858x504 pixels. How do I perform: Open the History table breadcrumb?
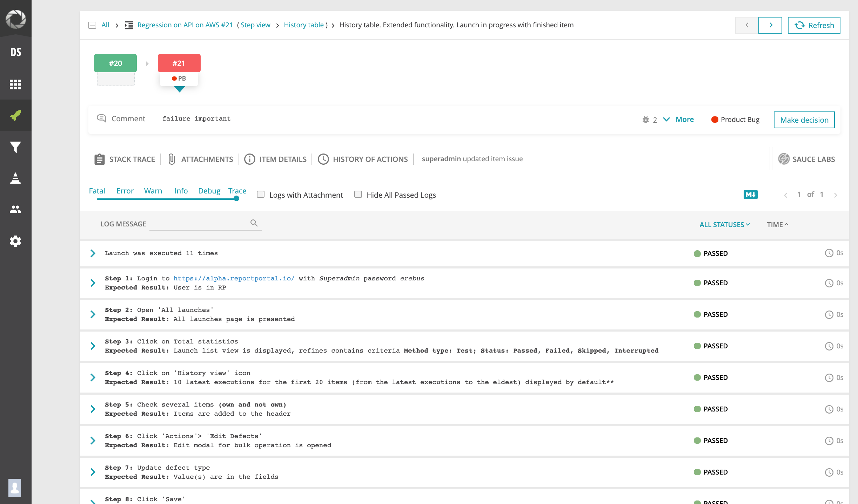[303, 25]
